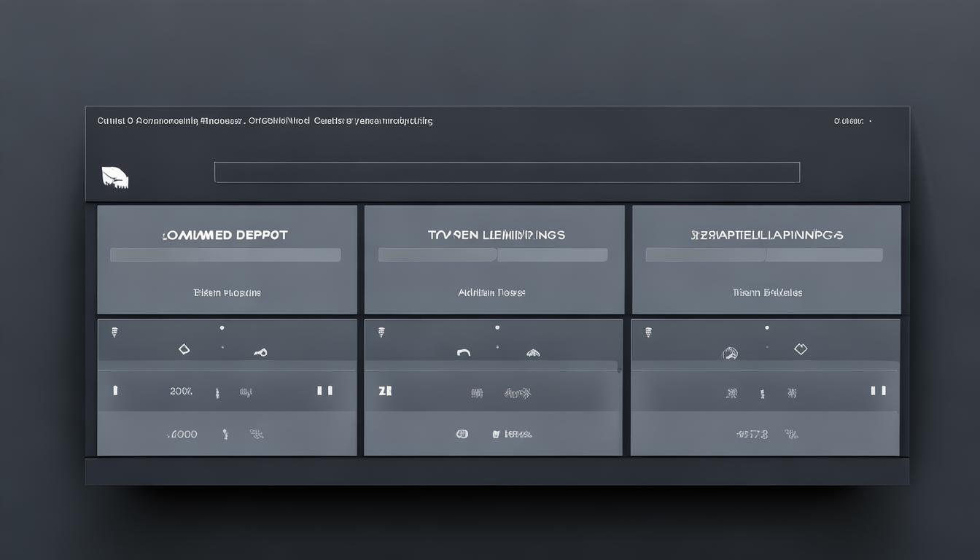Click the paw icon in the right panel
This screenshot has width=980, height=560.
730,352
